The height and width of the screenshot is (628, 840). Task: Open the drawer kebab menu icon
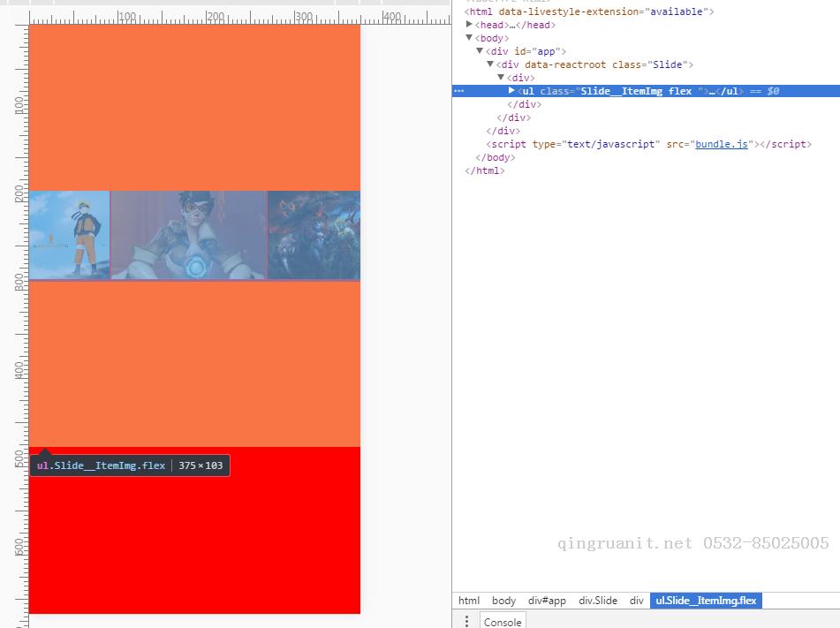click(x=466, y=621)
